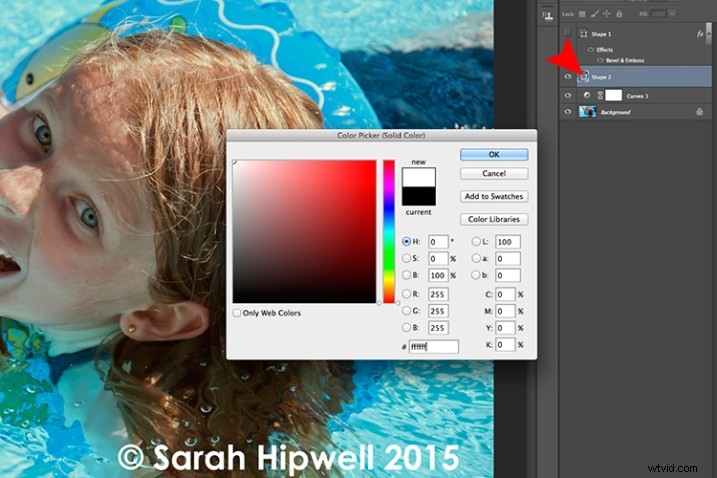Toggle visibility of Effects on Shape 1
Image resolution: width=717 pixels, height=478 pixels.
pyautogui.click(x=590, y=49)
